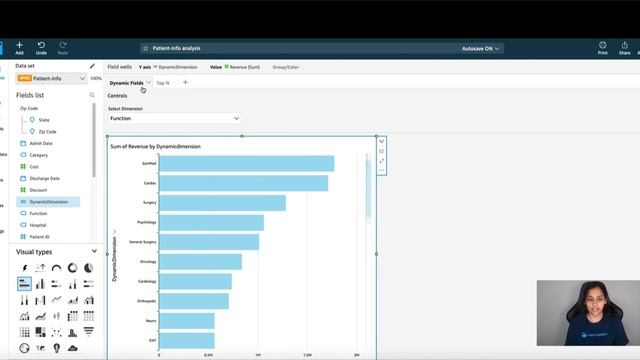Open the chart's ellipsis options menu
Image resolution: width=640 pixels, height=360 pixels.
coord(382,171)
